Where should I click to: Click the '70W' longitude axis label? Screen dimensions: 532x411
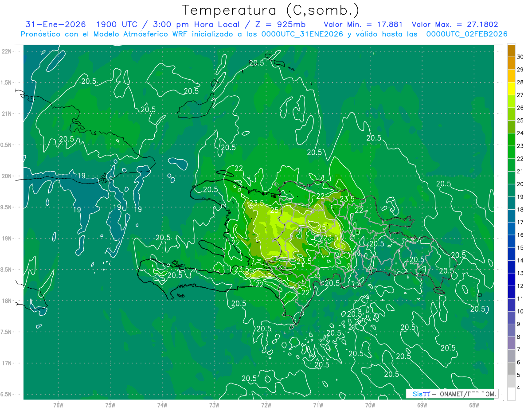pos(370,406)
